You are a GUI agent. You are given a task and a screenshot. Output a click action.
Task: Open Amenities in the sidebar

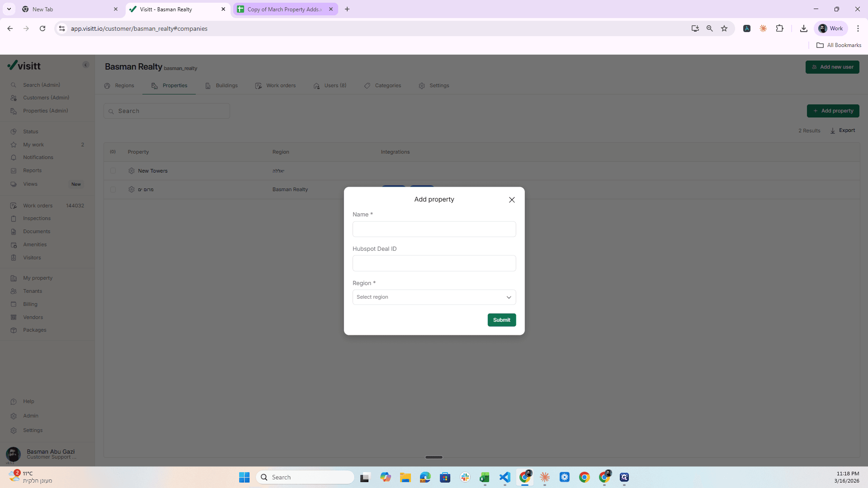[35, 244]
